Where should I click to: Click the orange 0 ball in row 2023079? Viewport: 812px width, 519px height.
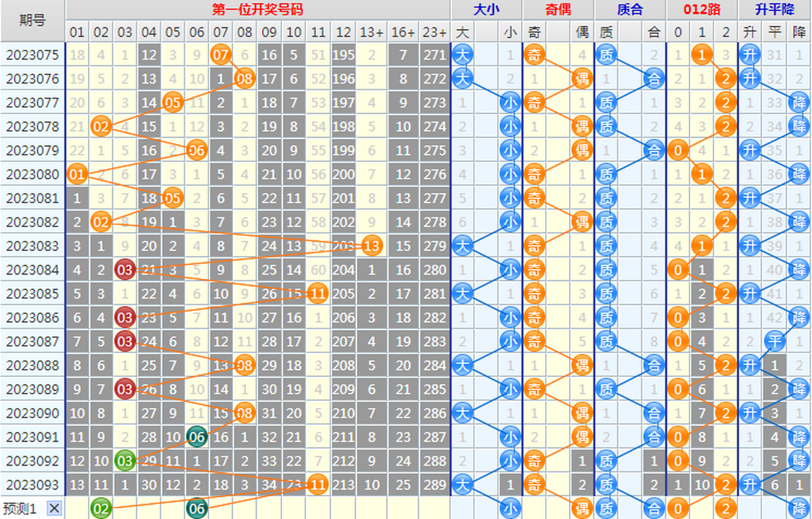pos(678,151)
